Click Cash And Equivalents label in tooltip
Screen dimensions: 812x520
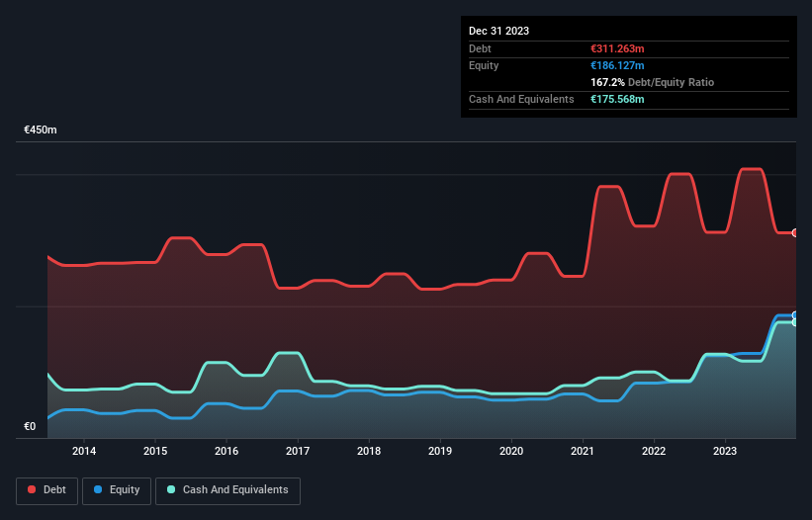pos(521,99)
